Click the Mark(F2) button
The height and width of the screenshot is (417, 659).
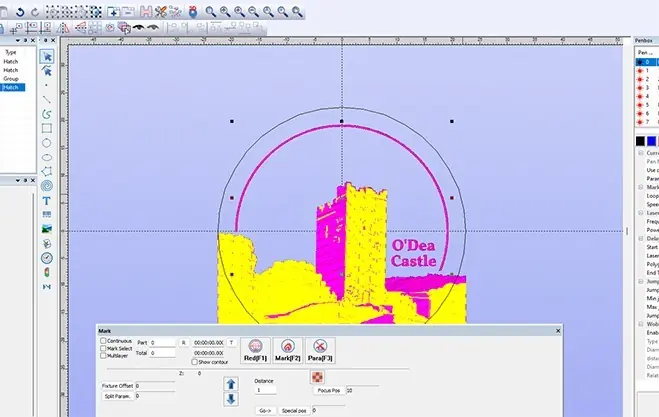(x=287, y=350)
